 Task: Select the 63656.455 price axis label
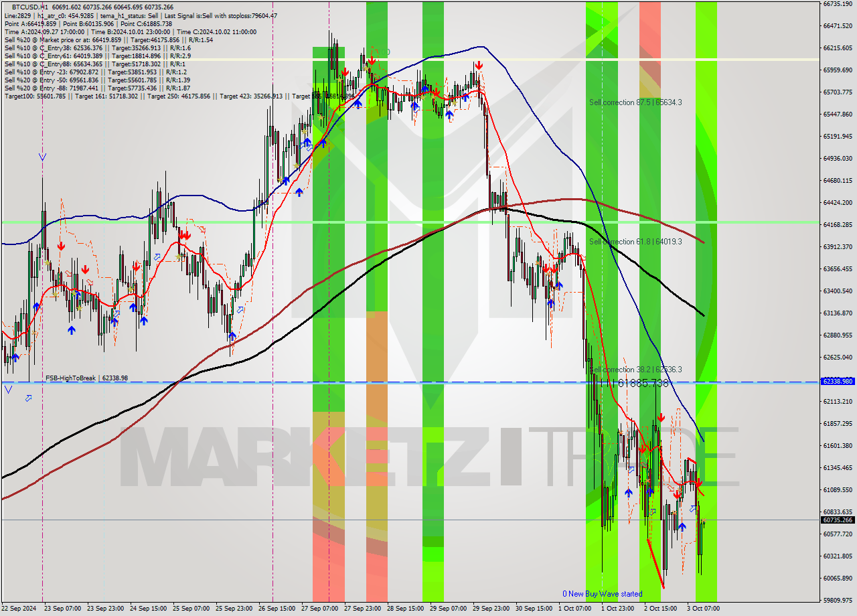(x=838, y=269)
